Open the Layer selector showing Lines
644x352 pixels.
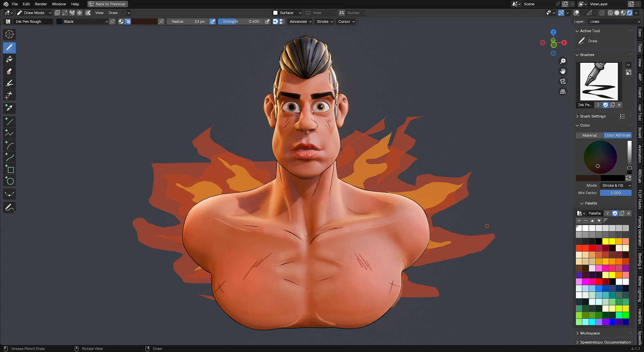tap(614, 21)
